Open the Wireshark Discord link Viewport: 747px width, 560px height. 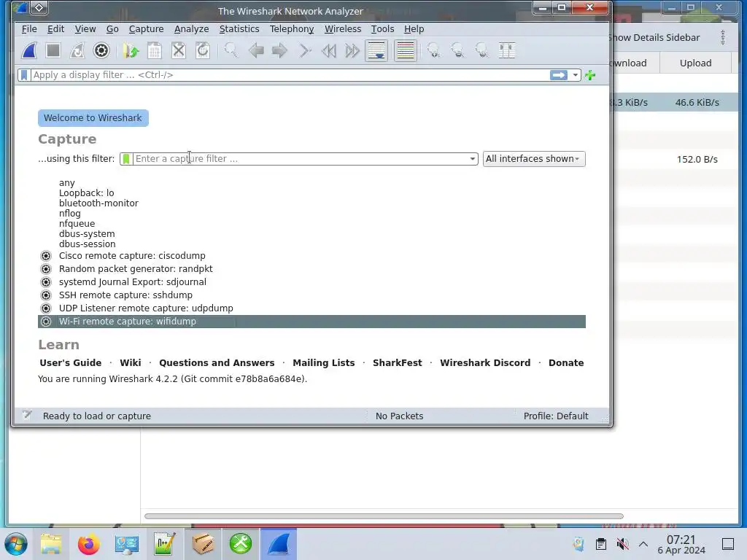(485, 363)
